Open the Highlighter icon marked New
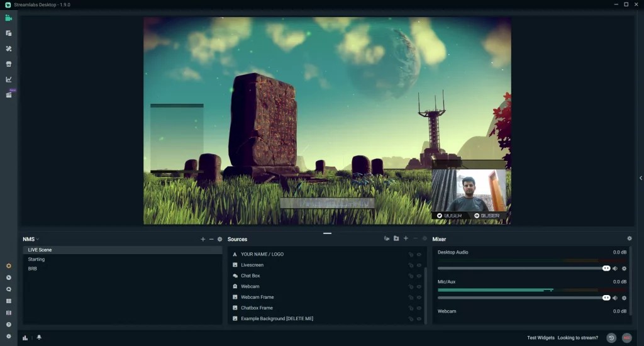Viewport: 644px width, 346px height. 9,95
